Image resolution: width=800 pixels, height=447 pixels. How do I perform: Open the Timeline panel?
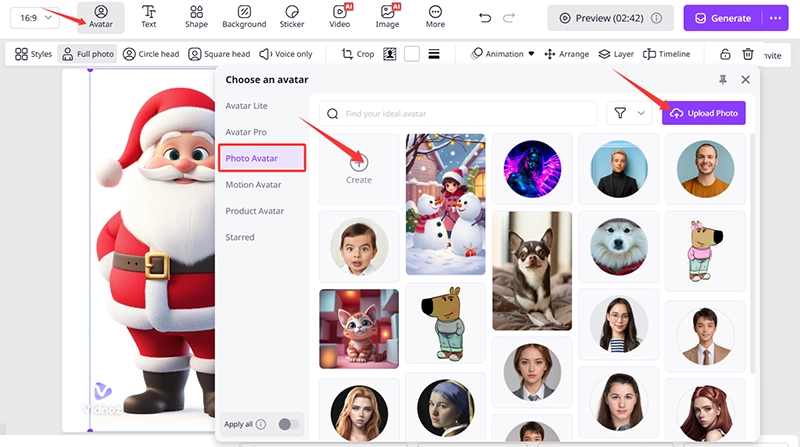click(x=667, y=54)
